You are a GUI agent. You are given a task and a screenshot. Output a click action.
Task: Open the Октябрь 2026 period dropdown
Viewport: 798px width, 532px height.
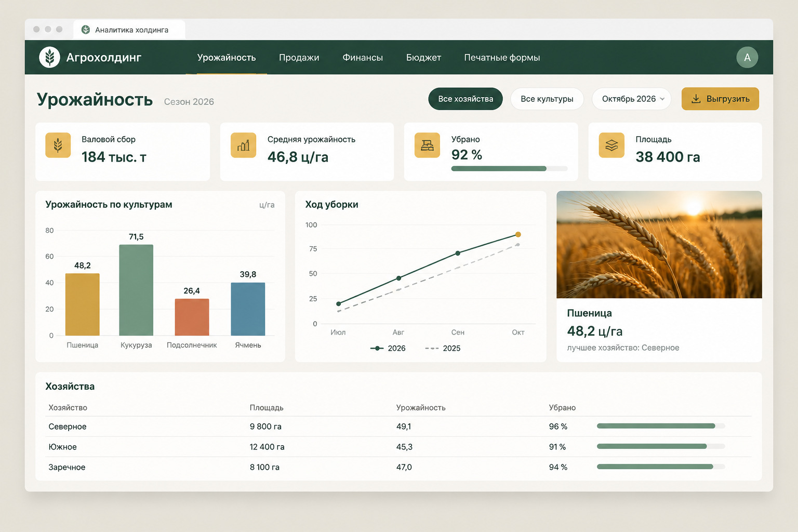pos(632,99)
